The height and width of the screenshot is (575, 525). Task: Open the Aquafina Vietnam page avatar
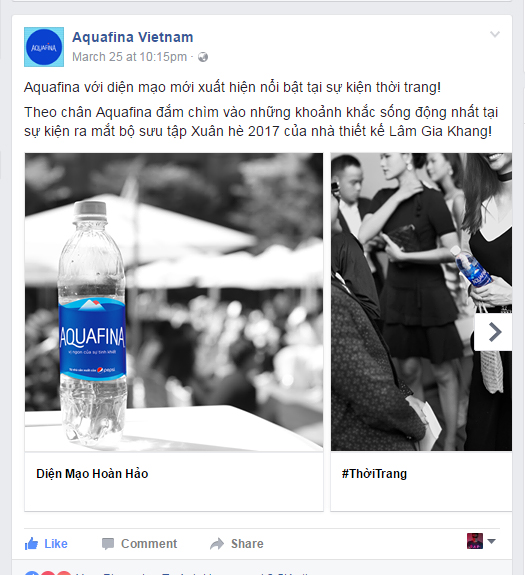coord(44,47)
